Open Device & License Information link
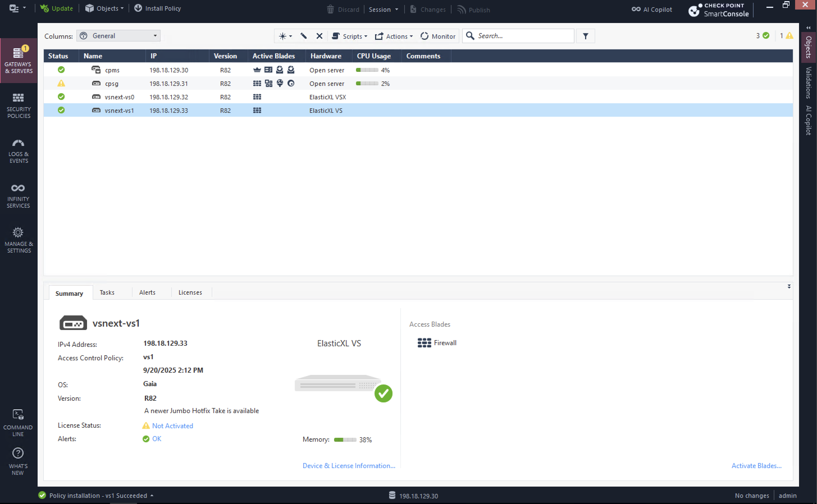 pos(349,466)
